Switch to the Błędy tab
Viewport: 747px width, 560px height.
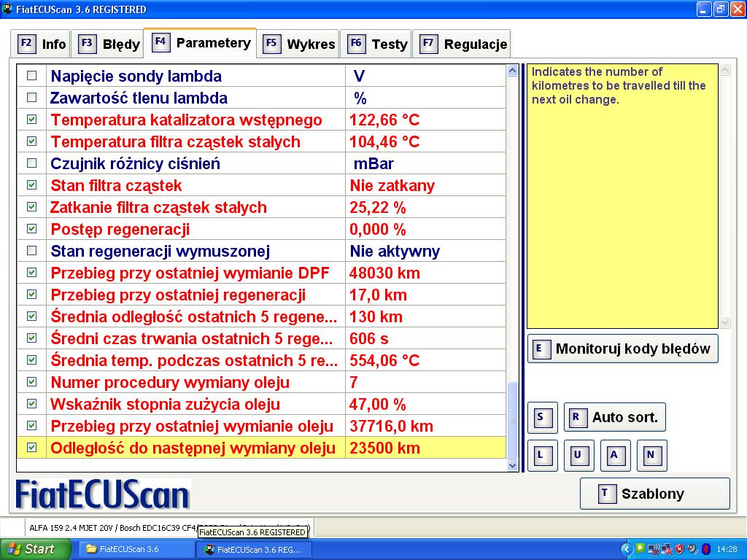tap(109, 44)
